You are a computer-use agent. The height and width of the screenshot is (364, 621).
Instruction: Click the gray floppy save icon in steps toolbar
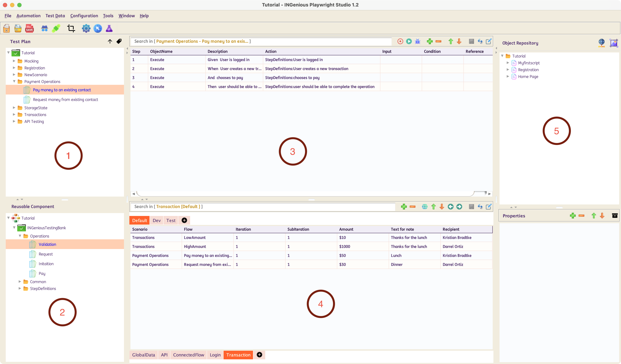(x=471, y=41)
